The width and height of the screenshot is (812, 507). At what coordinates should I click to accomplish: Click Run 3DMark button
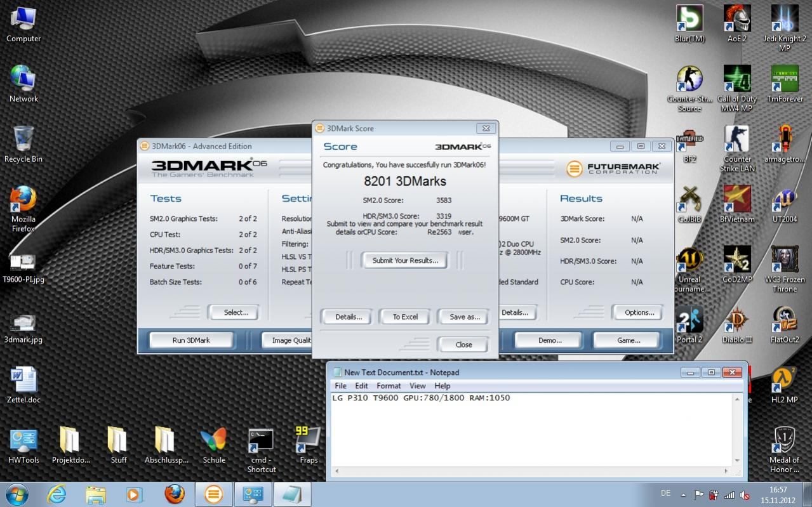pos(191,340)
